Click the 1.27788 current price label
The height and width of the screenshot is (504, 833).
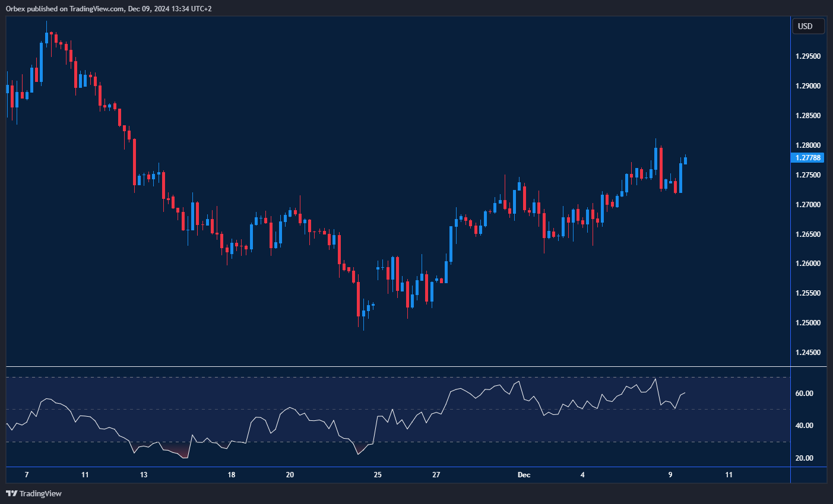coord(807,158)
